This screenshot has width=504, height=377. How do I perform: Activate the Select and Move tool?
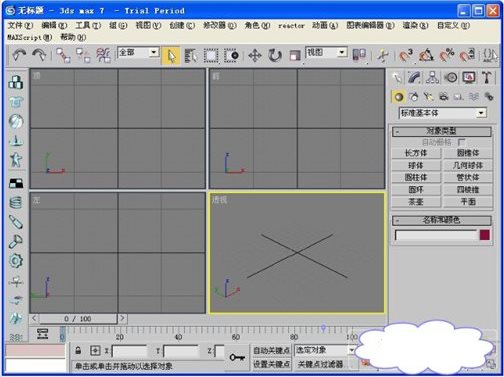click(255, 56)
